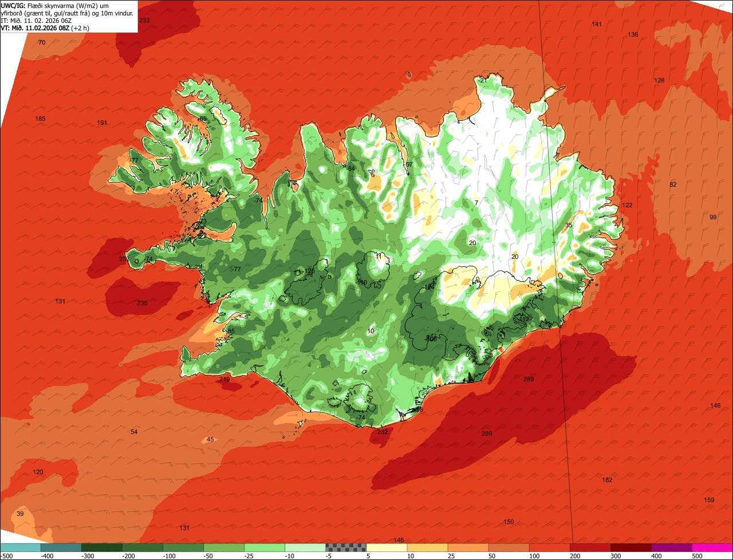Click the 232 value on the south coast
Screen dimensions: 733x560
[383, 432]
